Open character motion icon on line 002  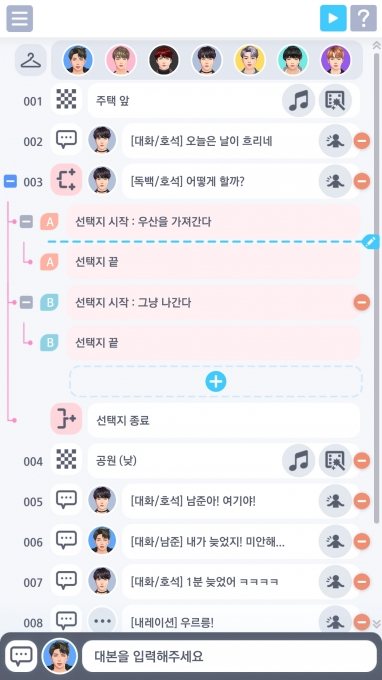click(x=335, y=141)
